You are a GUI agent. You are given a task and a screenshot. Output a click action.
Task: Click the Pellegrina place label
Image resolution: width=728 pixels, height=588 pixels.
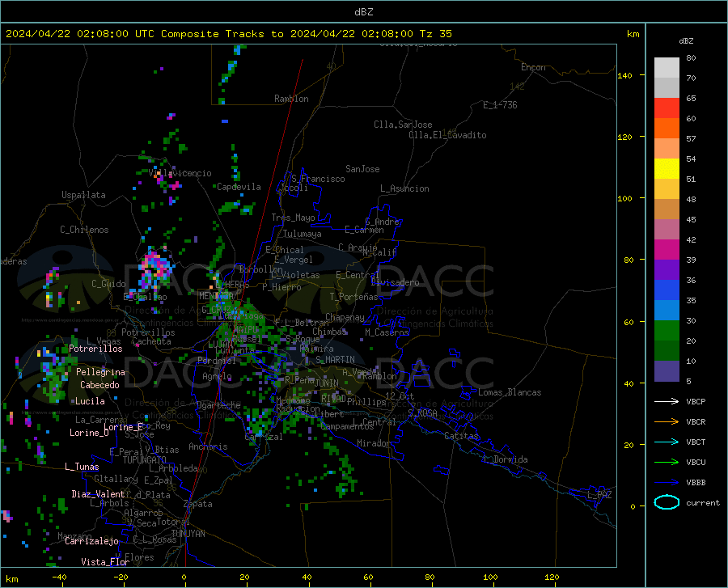pos(100,372)
